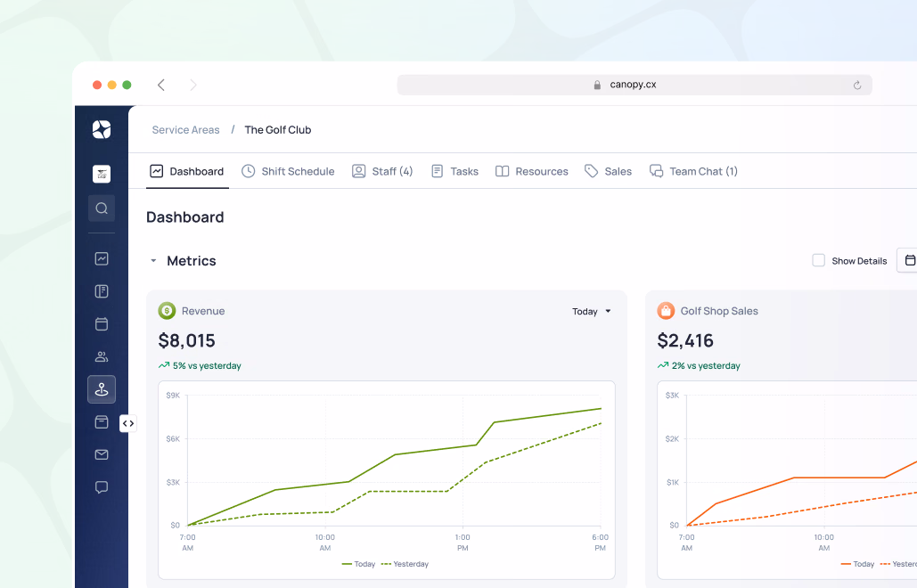Click the $2,416 golf shop sales value
The width and height of the screenshot is (917, 588).
coord(685,340)
